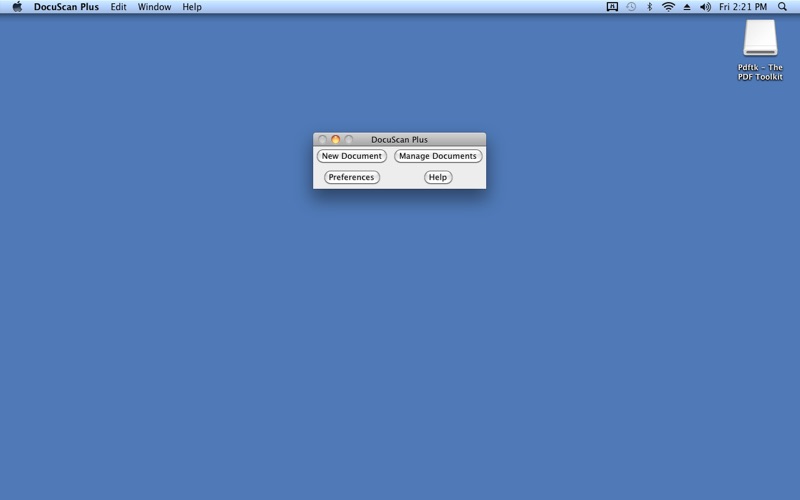Click the Manage Documents button
The width and height of the screenshot is (800, 500).
(x=438, y=156)
